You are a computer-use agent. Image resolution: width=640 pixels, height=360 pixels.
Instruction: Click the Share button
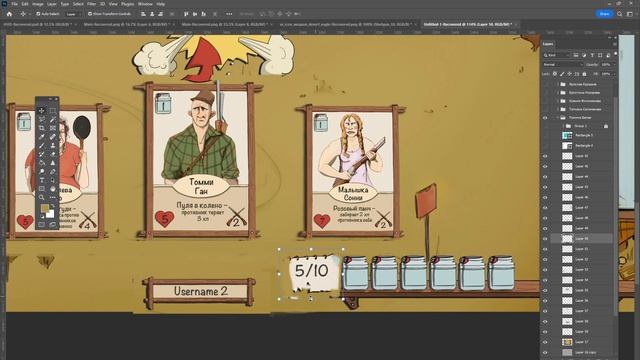pos(604,14)
